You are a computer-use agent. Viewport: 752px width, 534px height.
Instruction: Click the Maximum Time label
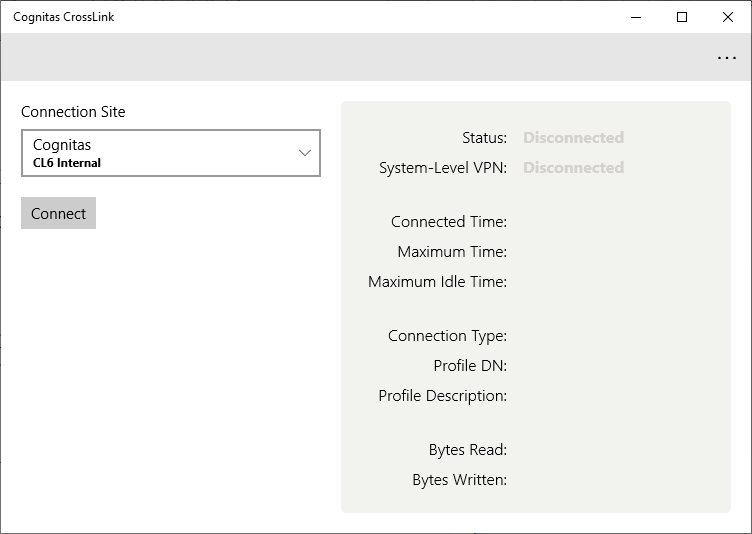pos(452,252)
